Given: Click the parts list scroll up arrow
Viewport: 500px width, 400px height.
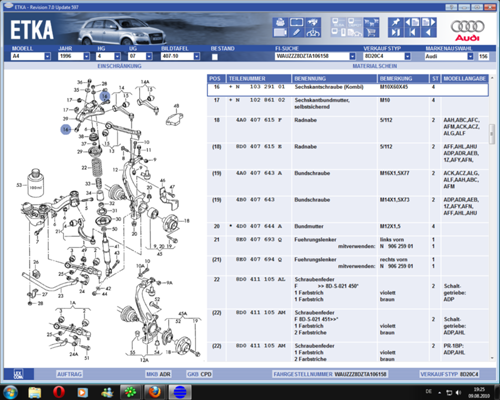Looking at the screenshot, I should [492, 78].
